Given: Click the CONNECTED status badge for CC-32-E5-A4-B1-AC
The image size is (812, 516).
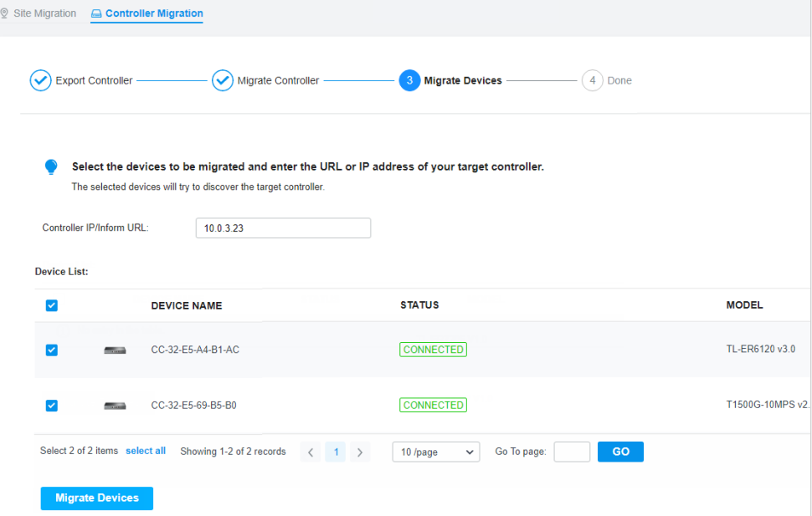Looking at the screenshot, I should click(433, 350).
